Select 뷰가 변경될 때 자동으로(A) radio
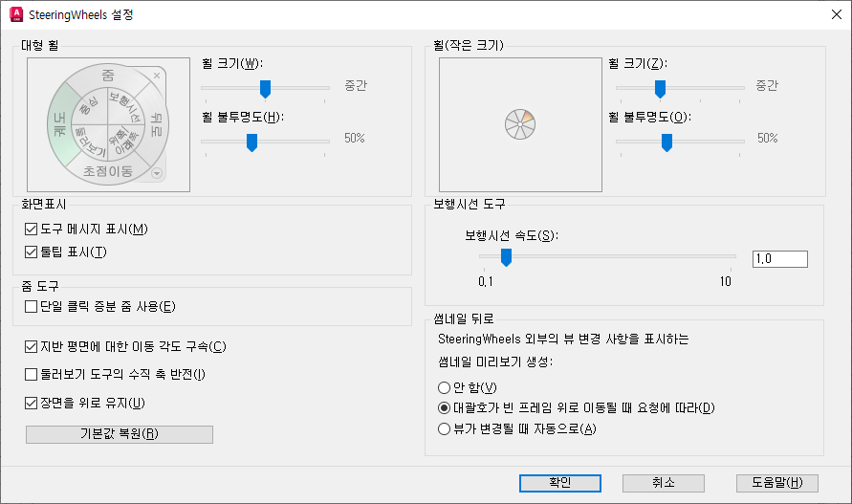The width and height of the screenshot is (852, 504). [444, 429]
